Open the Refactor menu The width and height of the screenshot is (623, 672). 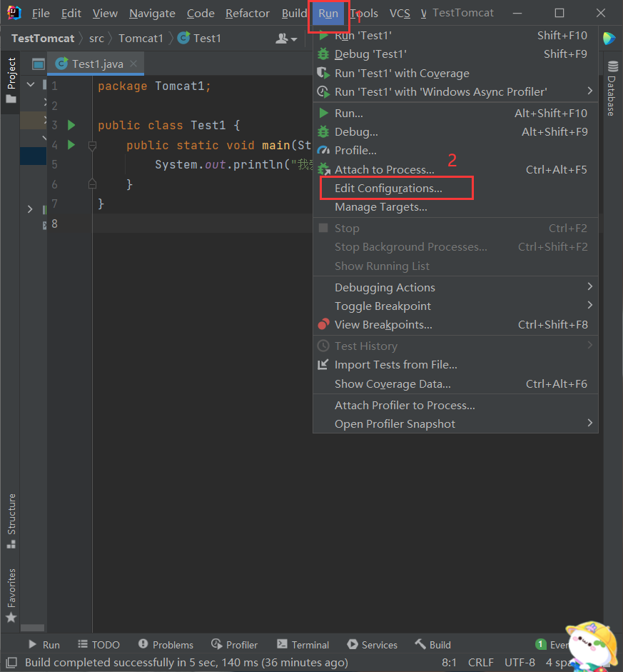(x=247, y=13)
